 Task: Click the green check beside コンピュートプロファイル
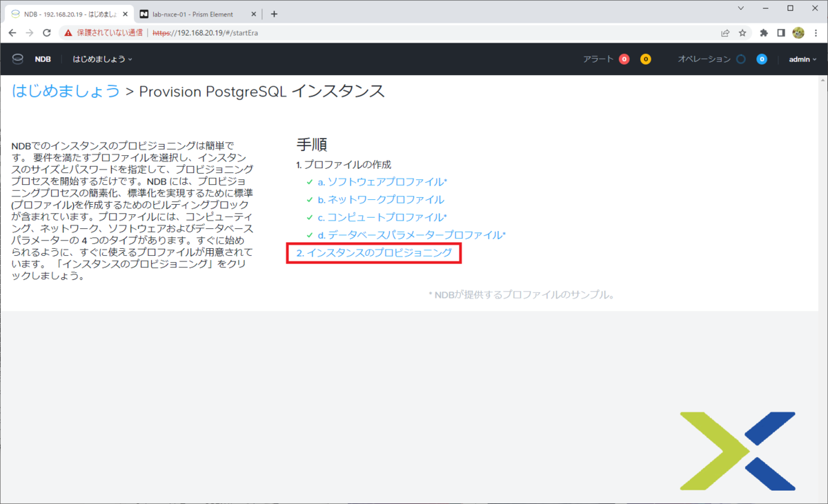pyautogui.click(x=310, y=218)
